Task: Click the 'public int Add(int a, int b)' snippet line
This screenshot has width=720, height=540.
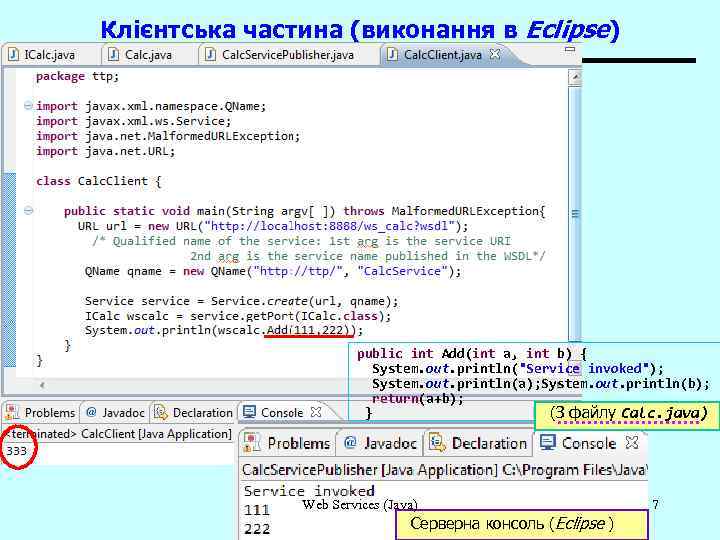Action: pos(472,354)
